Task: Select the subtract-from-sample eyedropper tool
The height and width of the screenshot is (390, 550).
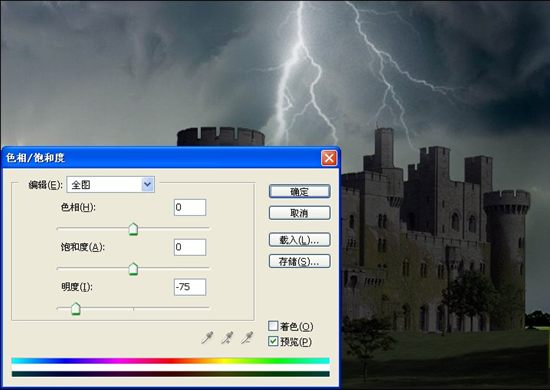Action: [x=247, y=337]
